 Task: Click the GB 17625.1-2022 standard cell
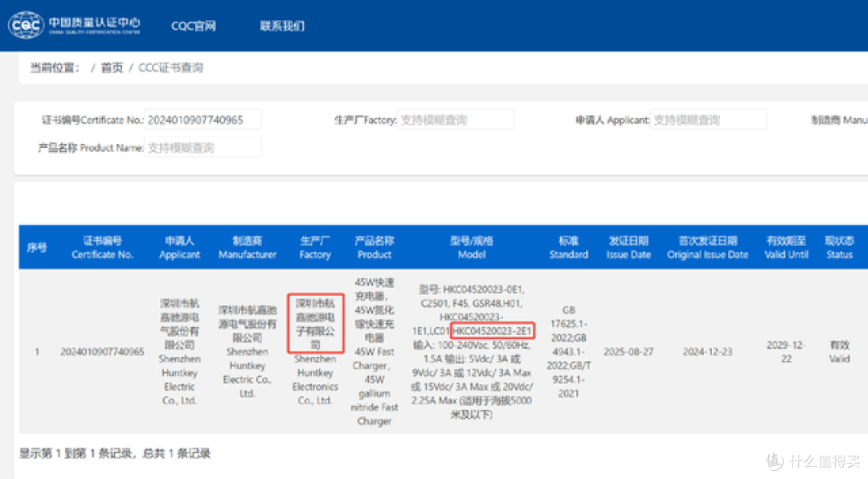click(x=568, y=352)
